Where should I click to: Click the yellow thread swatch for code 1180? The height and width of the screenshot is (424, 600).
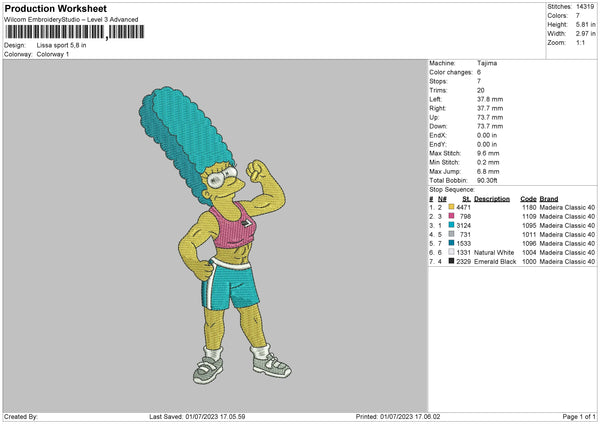[x=451, y=207]
